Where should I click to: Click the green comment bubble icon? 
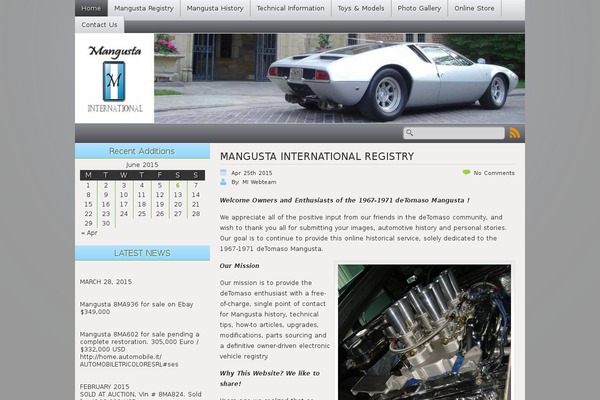click(466, 173)
